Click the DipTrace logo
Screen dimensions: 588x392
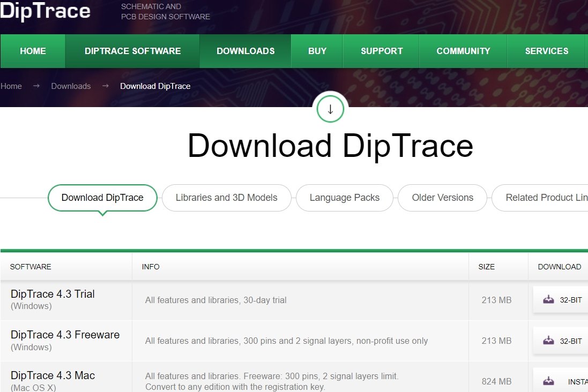pyautogui.click(x=46, y=11)
